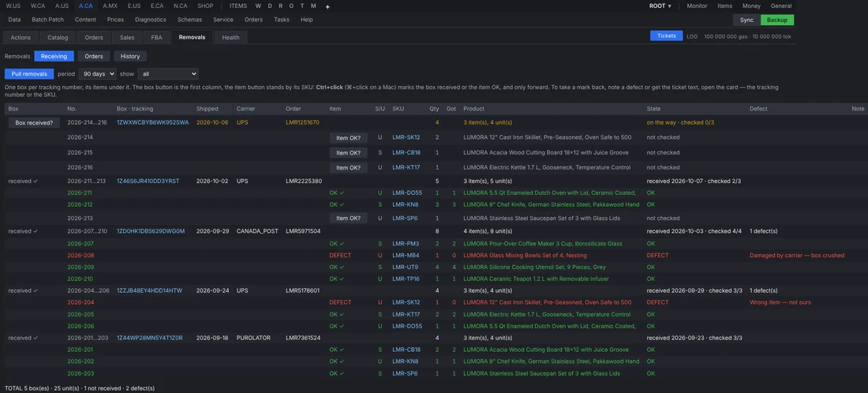
Task: Click the Pull removals button
Action: pos(29,73)
